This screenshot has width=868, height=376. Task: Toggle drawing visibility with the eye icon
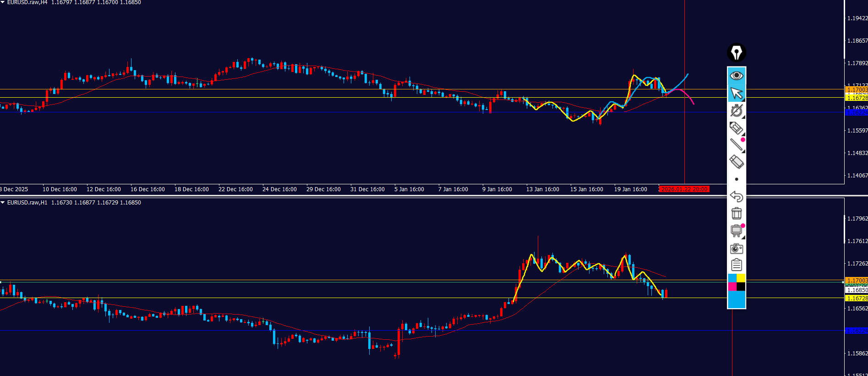[x=736, y=75]
